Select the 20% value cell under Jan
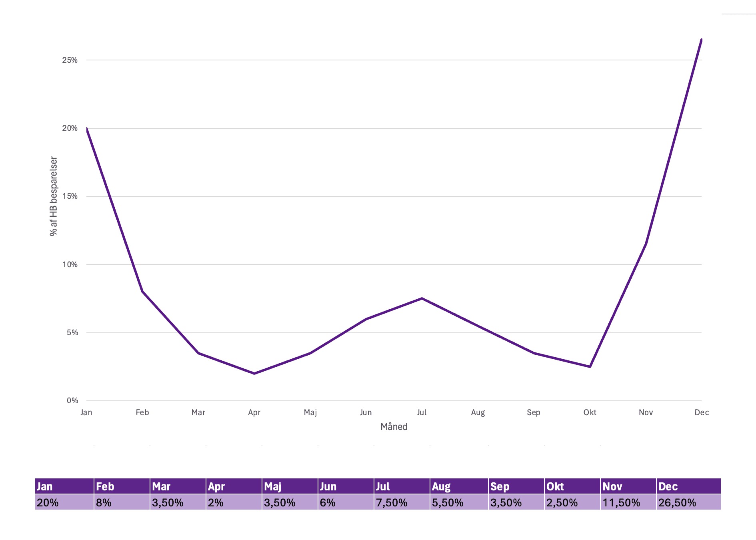The image size is (756, 540). tap(64, 502)
